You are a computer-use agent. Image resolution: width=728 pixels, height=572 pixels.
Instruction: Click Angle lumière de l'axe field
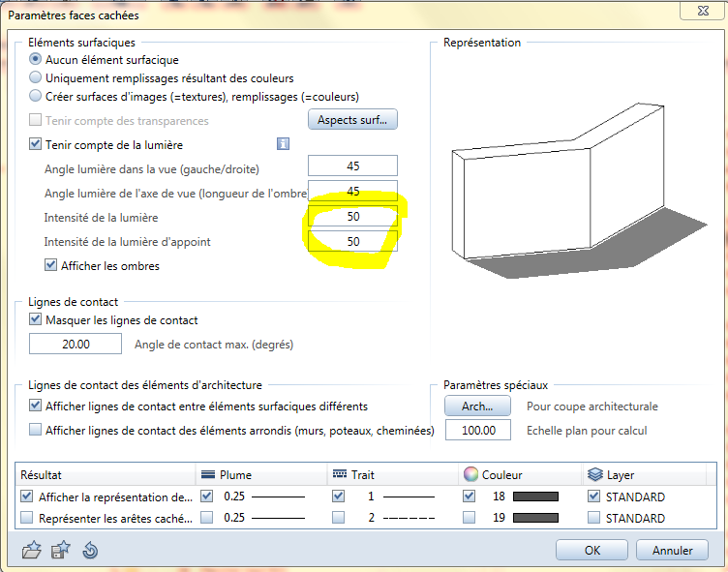pyautogui.click(x=352, y=191)
